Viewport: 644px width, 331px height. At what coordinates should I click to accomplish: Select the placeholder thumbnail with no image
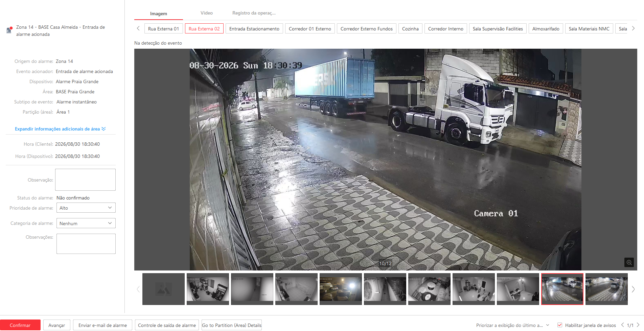click(164, 289)
